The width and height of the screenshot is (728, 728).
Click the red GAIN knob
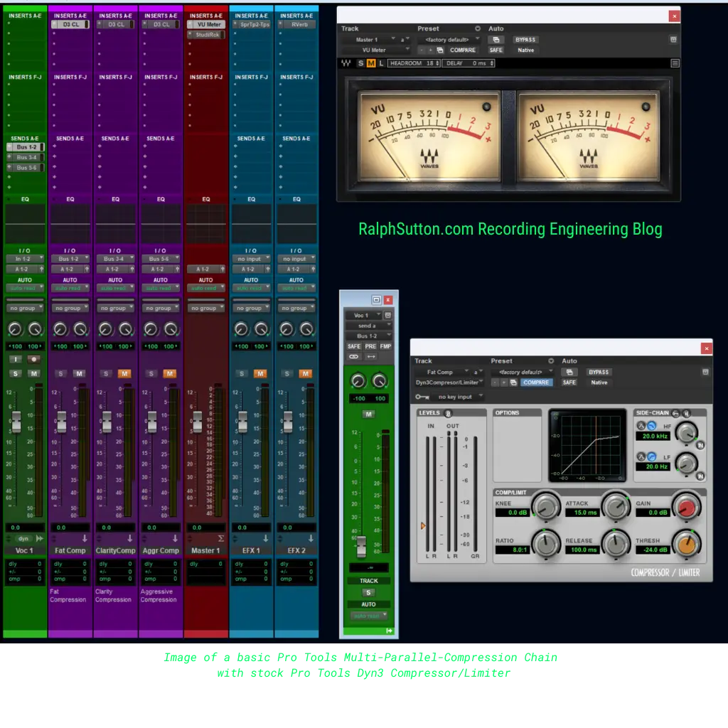pyautogui.click(x=686, y=508)
